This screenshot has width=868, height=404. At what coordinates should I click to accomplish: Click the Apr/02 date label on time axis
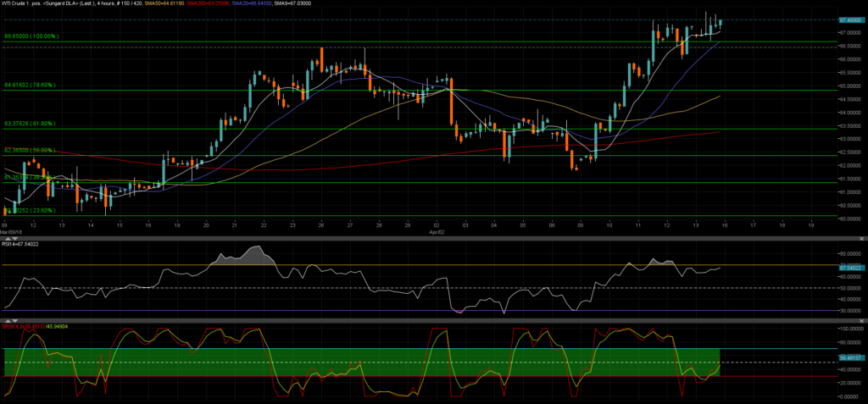(437, 231)
